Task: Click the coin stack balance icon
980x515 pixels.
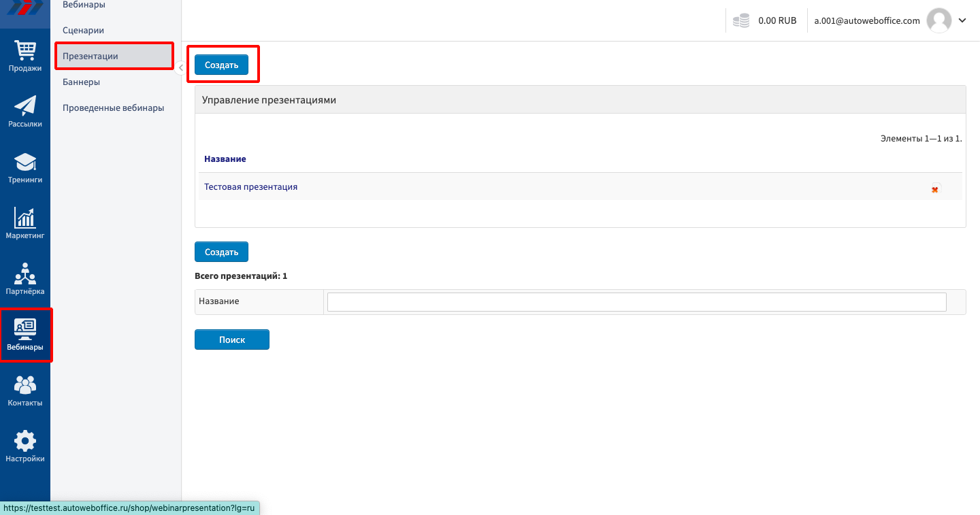Action: pyautogui.click(x=741, y=21)
